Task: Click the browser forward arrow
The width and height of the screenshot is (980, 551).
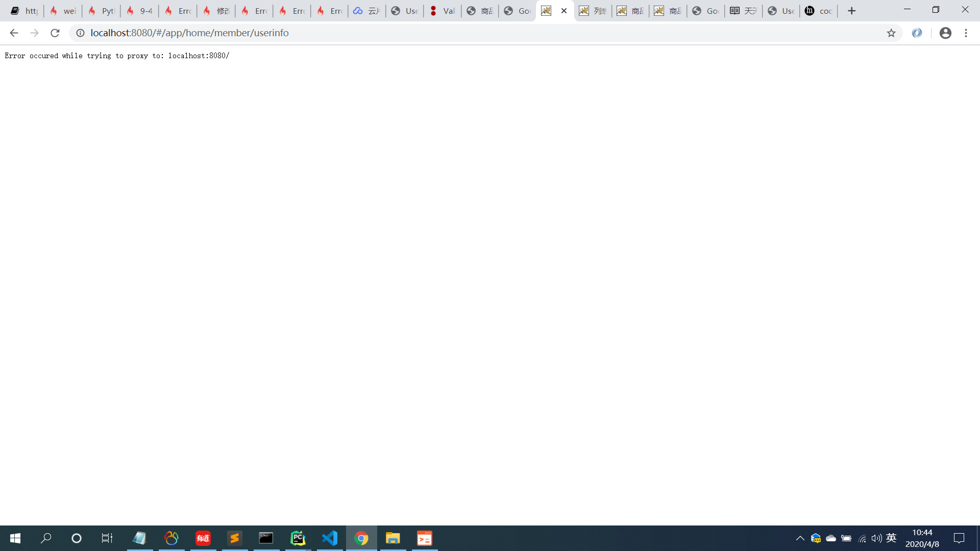Action: pos(34,33)
